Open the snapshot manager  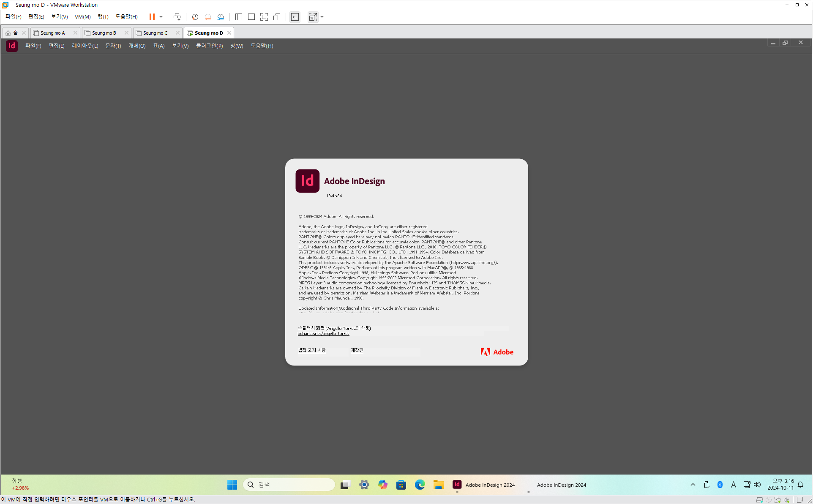pyautogui.click(x=221, y=17)
